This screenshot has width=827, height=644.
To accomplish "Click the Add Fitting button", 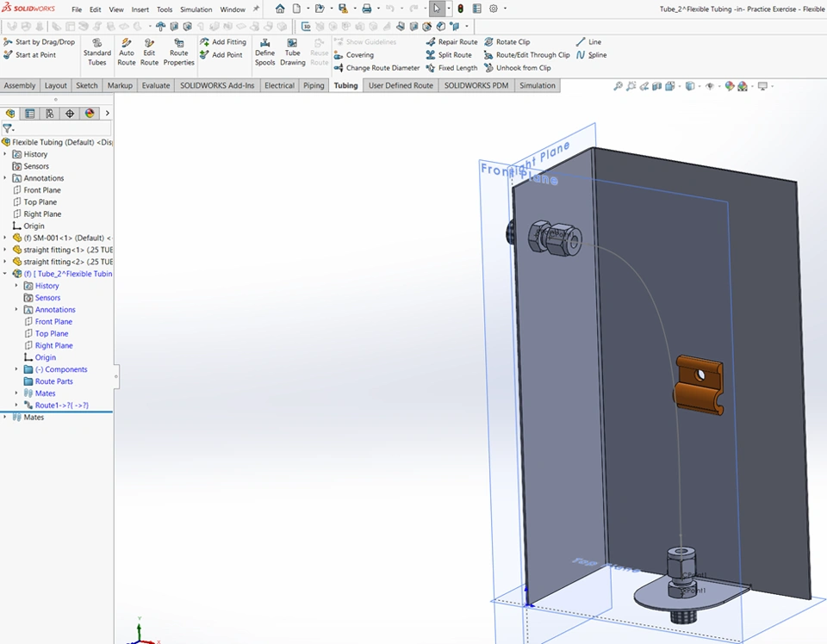I will (222, 42).
